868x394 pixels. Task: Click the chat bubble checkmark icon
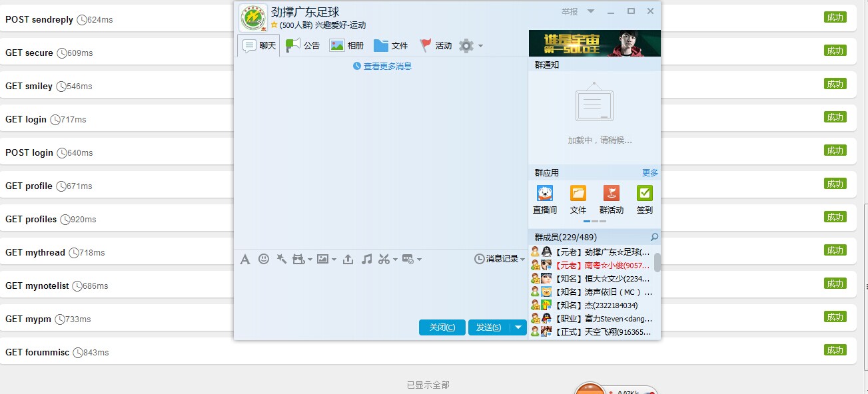408,259
